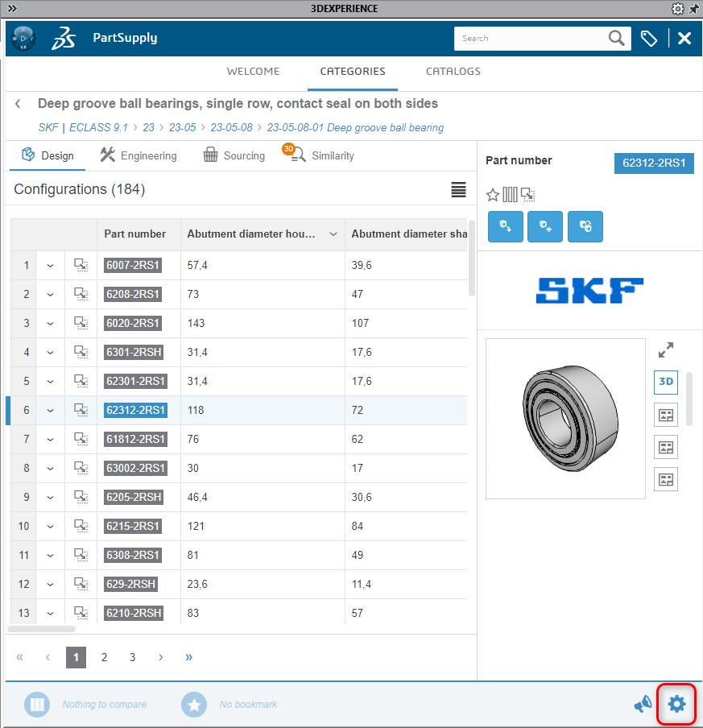Open the tag icon in header
Screen dimensions: 703x728
click(x=649, y=38)
